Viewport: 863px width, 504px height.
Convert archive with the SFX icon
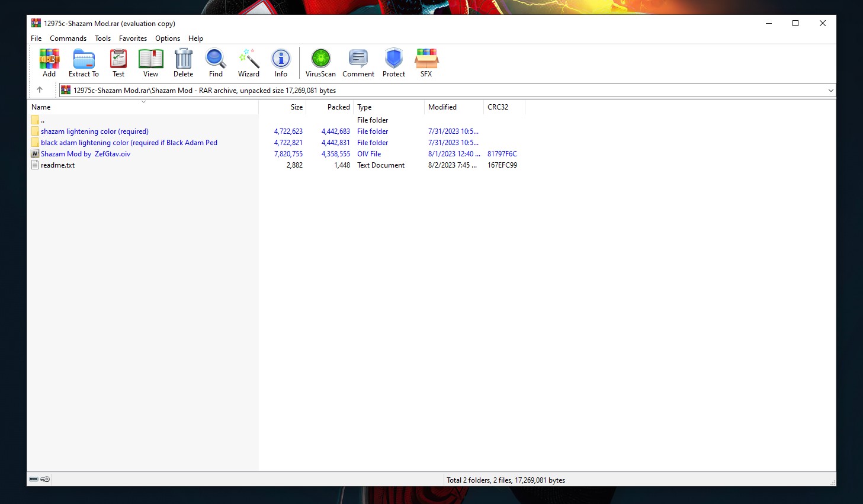click(426, 62)
